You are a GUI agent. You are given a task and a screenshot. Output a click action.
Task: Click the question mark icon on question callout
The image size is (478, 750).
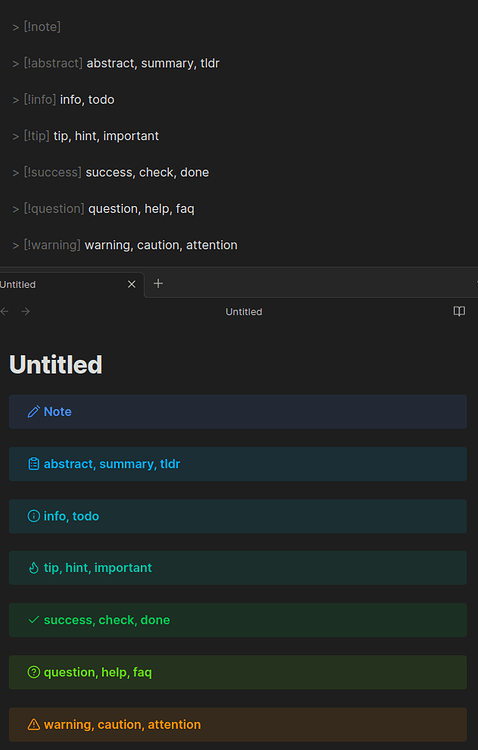33,672
